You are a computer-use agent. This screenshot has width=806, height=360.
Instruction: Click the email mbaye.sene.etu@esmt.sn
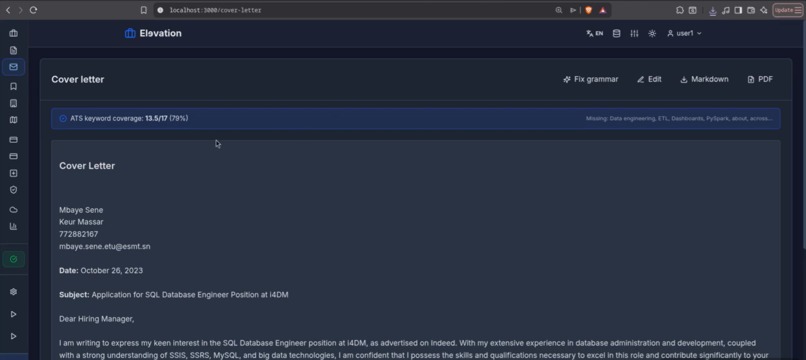tap(105, 246)
